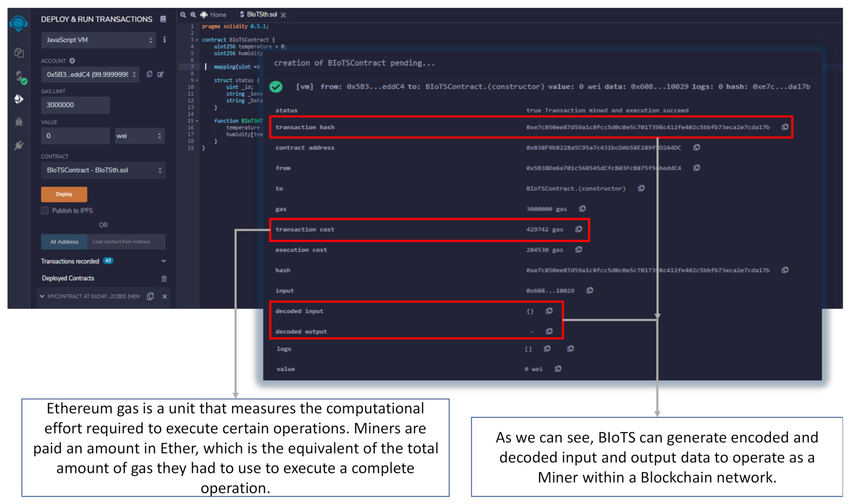Expand the Transactions recorded section
Image resolution: width=852 pixels, height=504 pixels.
click(x=164, y=261)
